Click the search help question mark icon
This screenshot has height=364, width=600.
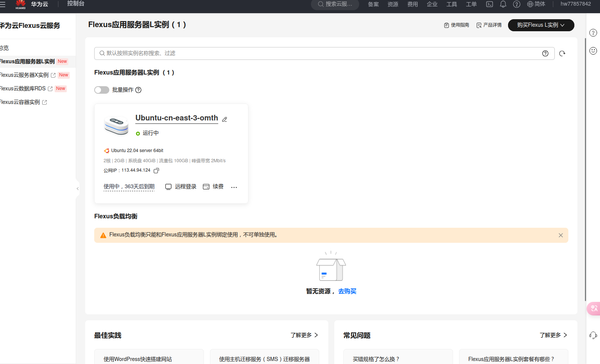click(545, 53)
